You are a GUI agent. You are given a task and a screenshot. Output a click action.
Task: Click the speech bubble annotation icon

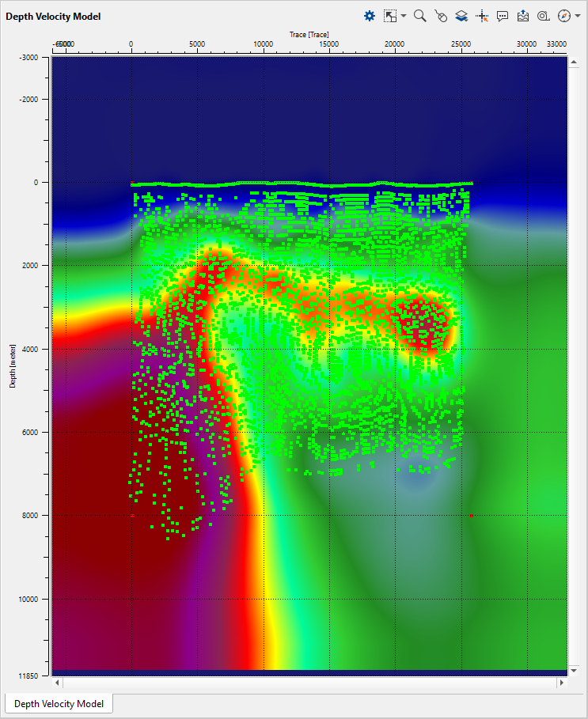(503, 16)
